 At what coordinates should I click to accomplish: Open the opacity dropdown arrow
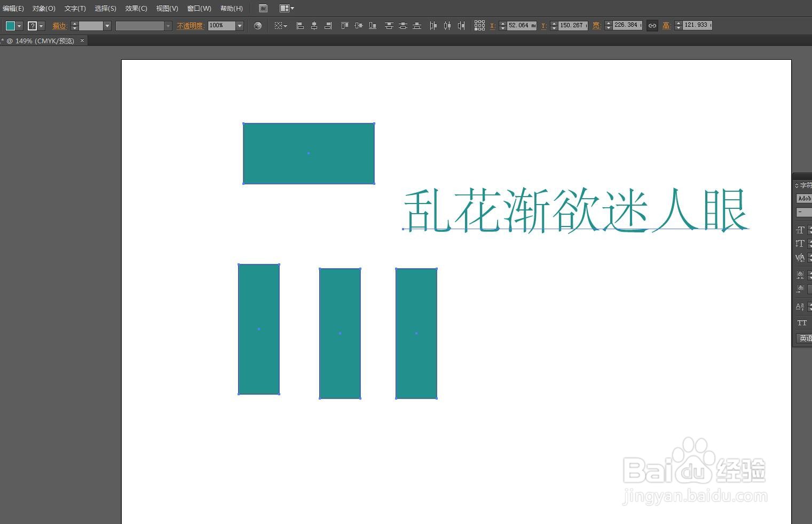coord(240,26)
